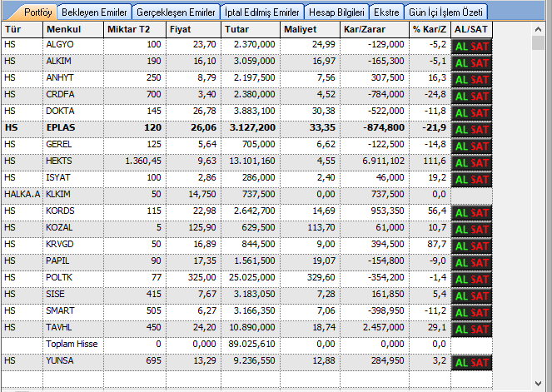Click AL button in ALGYO row
This screenshot has width=552, height=392.
[x=461, y=47]
